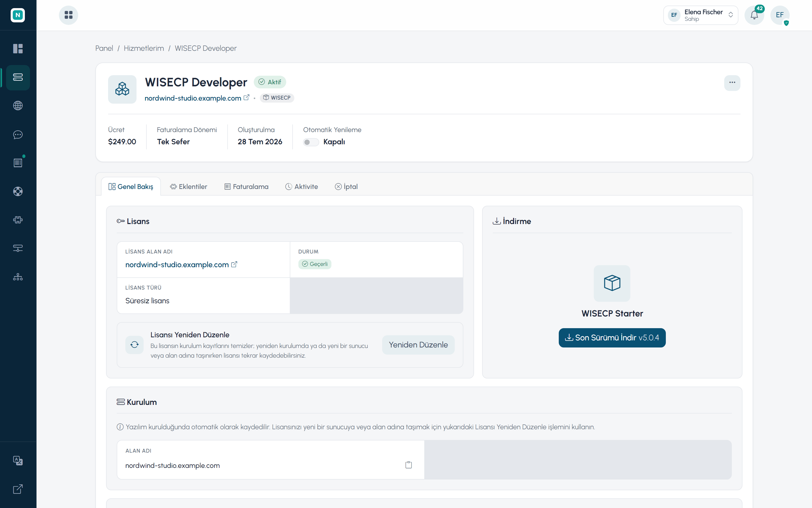Switch to the Eklentiler tab

(x=189, y=186)
